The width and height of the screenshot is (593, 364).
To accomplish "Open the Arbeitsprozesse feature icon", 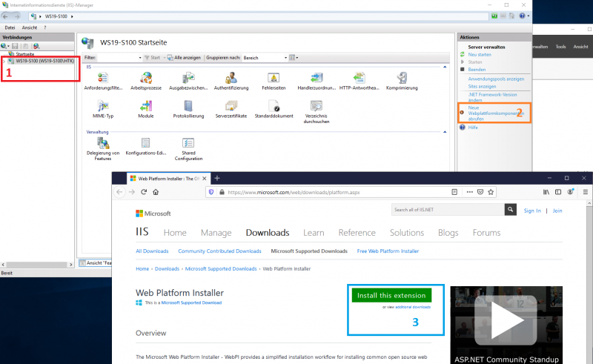I will (x=145, y=79).
